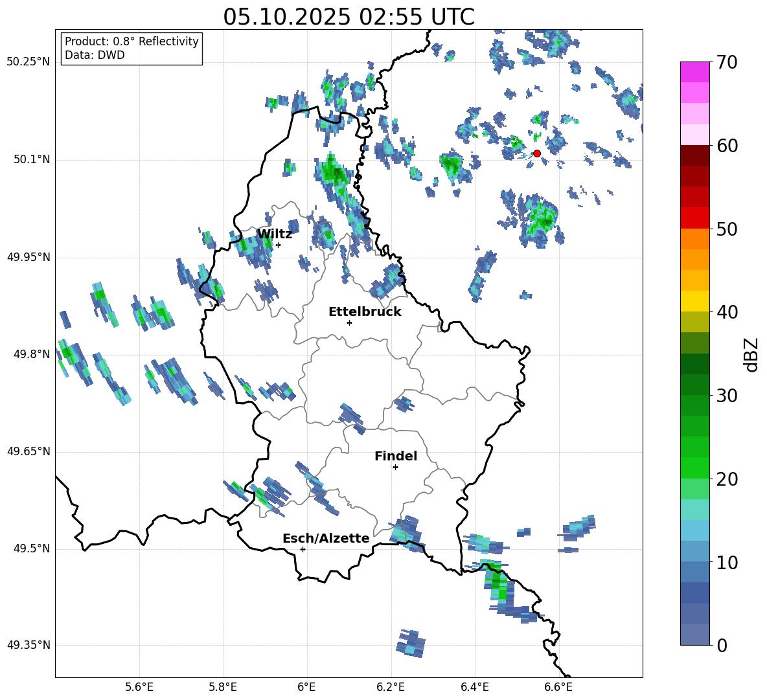The image size is (767, 700).
Task: Click the 5.6°E longitude label
Action: pos(139,687)
